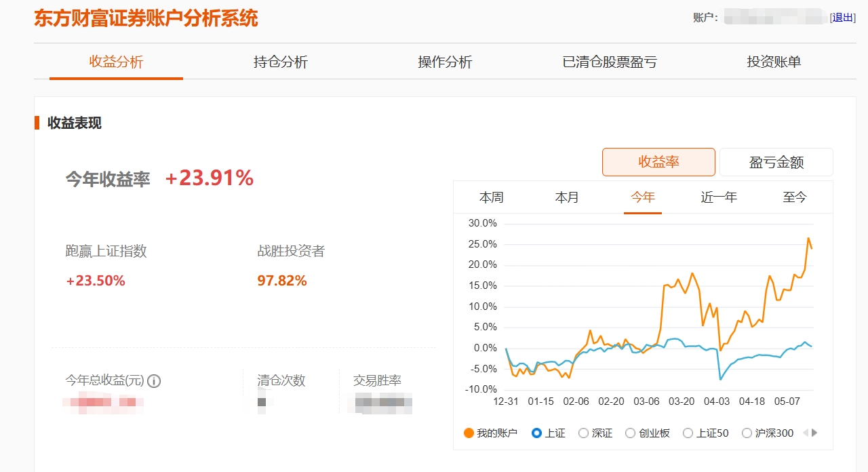The width and height of the screenshot is (868, 472).
Task: Click the 东方财富证券账户分析系统 title
Action: [146, 18]
